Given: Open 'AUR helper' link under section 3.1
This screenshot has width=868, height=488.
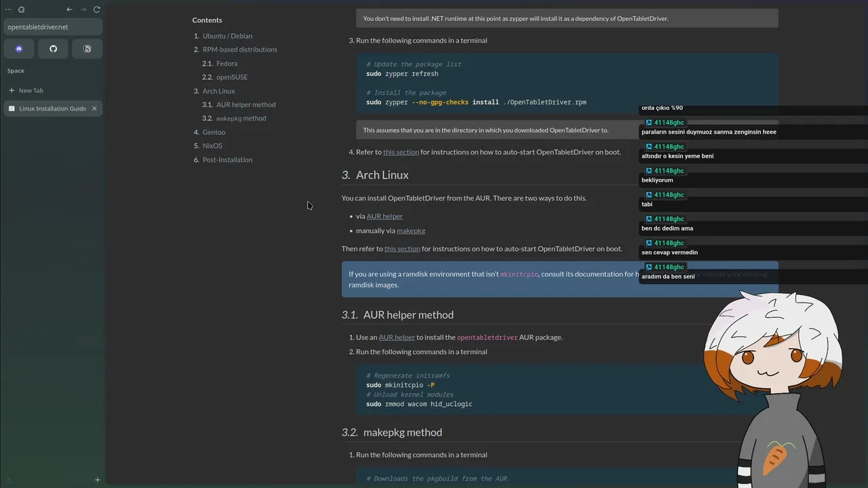Looking at the screenshot, I should (x=397, y=338).
